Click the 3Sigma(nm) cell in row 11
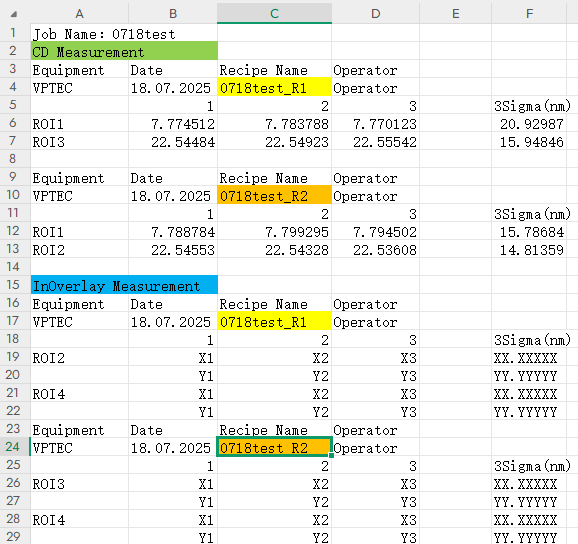Image resolution: width=578 pixels, height=544 pixels. 529,213
